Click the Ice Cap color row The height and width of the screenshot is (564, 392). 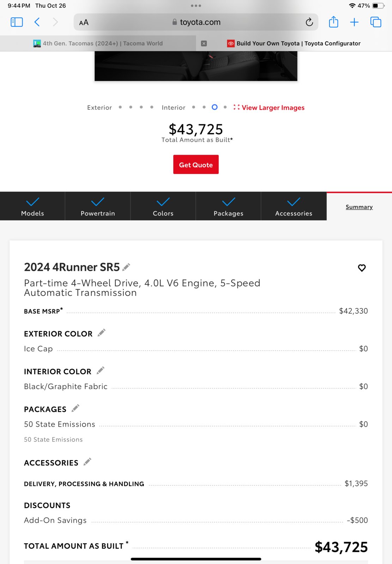(x=196, y=349)
